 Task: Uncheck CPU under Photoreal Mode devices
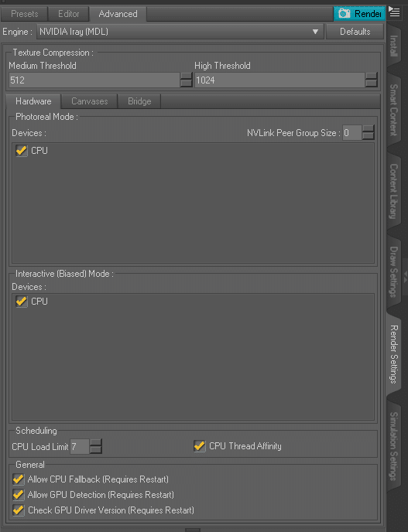click(22, 150)
